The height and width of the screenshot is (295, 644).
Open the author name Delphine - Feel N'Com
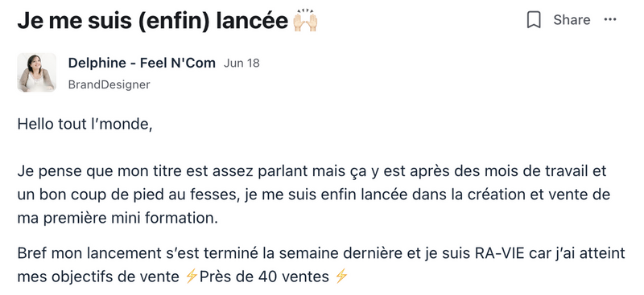(142, 63)
